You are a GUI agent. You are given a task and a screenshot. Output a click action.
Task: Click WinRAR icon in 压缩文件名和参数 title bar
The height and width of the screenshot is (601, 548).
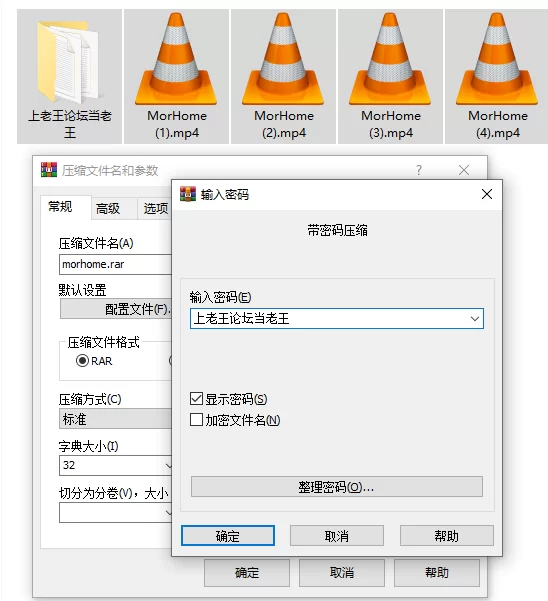click(49, 169)
